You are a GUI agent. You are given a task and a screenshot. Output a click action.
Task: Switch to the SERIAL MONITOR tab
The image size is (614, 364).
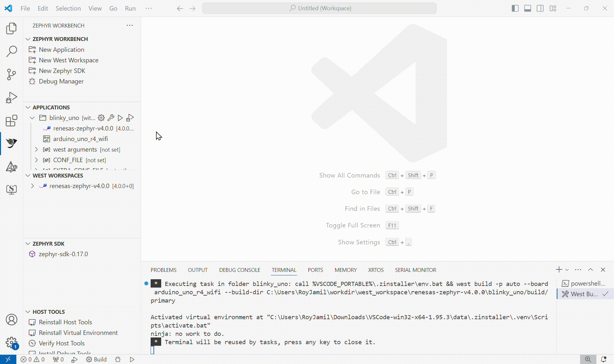pos(415,270)
